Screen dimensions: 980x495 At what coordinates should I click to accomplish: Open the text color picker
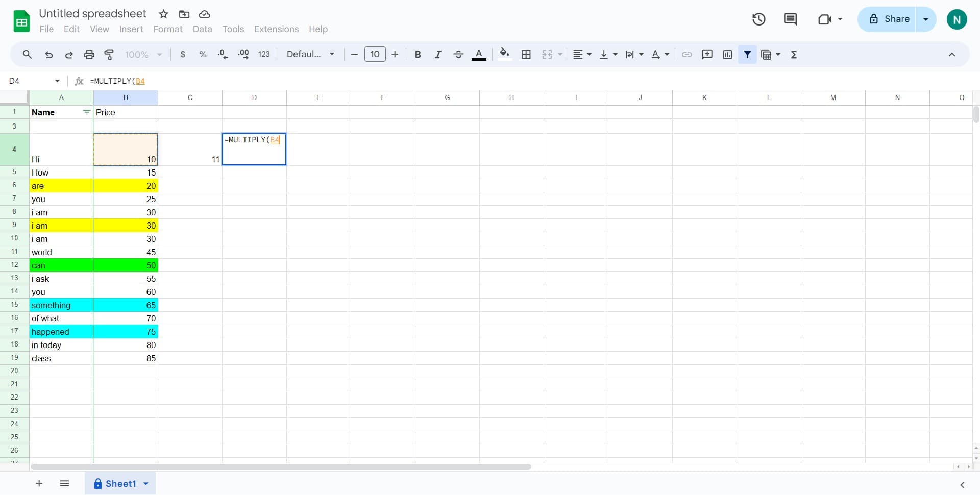(479, 54)
